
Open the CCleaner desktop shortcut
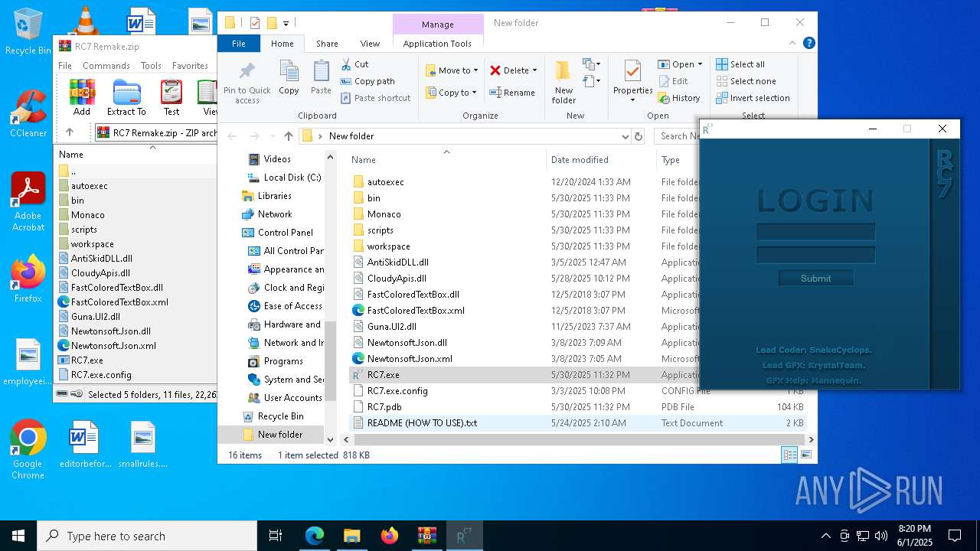tap(28, 113)
